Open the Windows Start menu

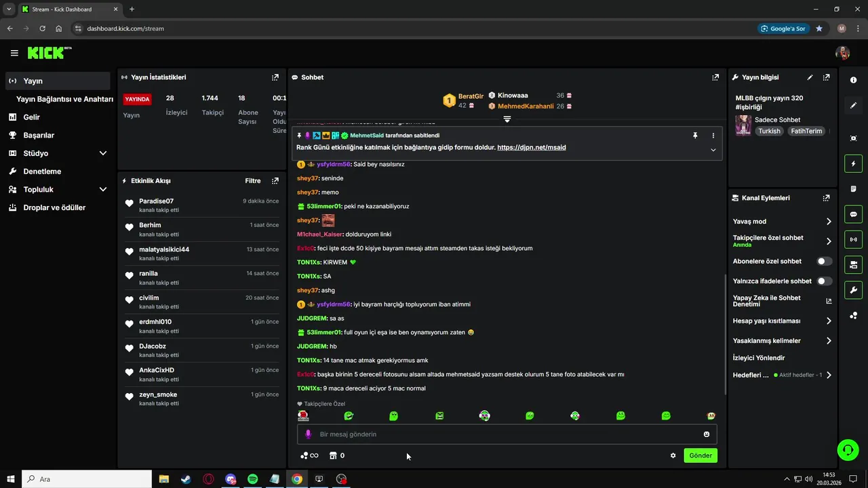tap(11, 479)
